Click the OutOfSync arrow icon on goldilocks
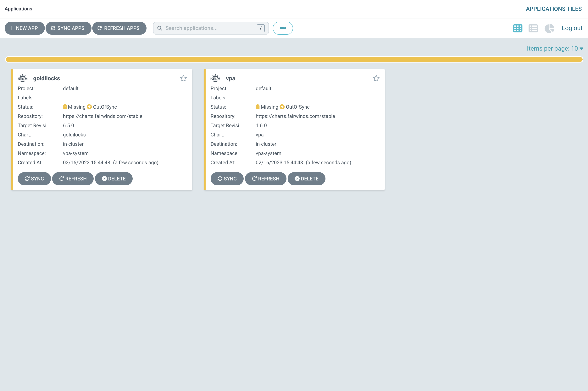 [x=89, y=107]
